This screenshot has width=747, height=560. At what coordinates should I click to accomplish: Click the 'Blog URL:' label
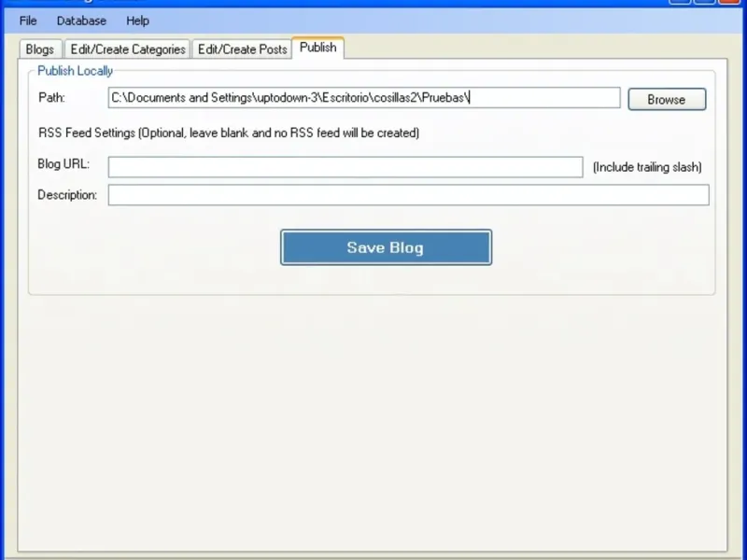(63, 164)
